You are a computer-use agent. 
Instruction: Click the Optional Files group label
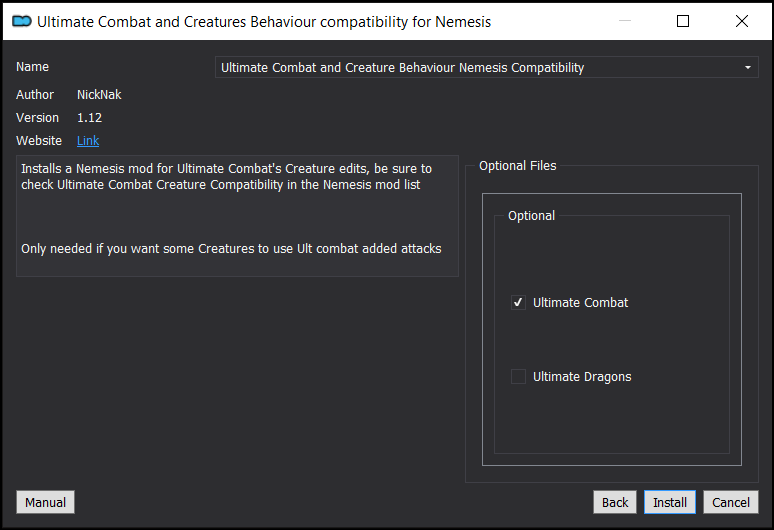517,166
